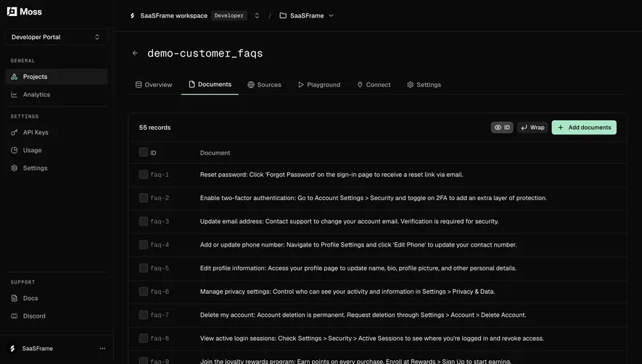Switch to the Settings tab
This screenshot has width=642, height=364.
(x=424, y=85)
